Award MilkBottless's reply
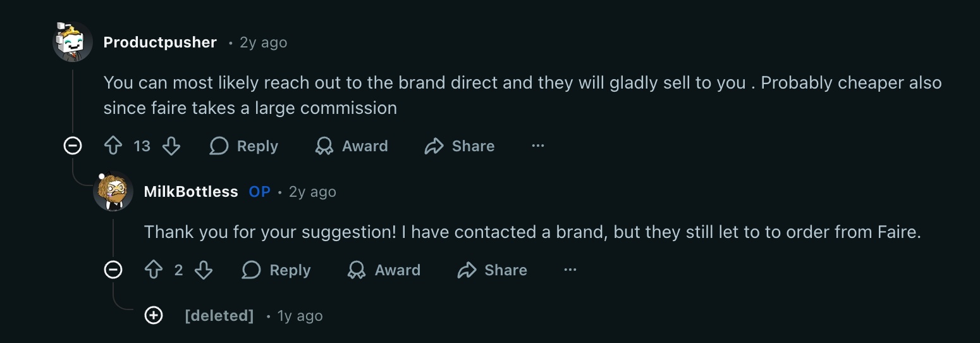 (x=384, y=270)
